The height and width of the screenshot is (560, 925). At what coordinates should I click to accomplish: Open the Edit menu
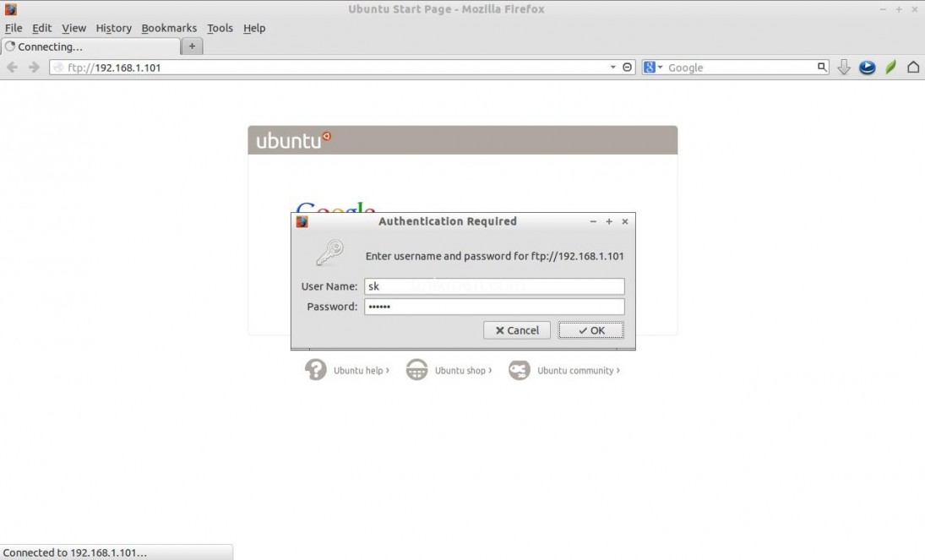[x=42, y=28]
